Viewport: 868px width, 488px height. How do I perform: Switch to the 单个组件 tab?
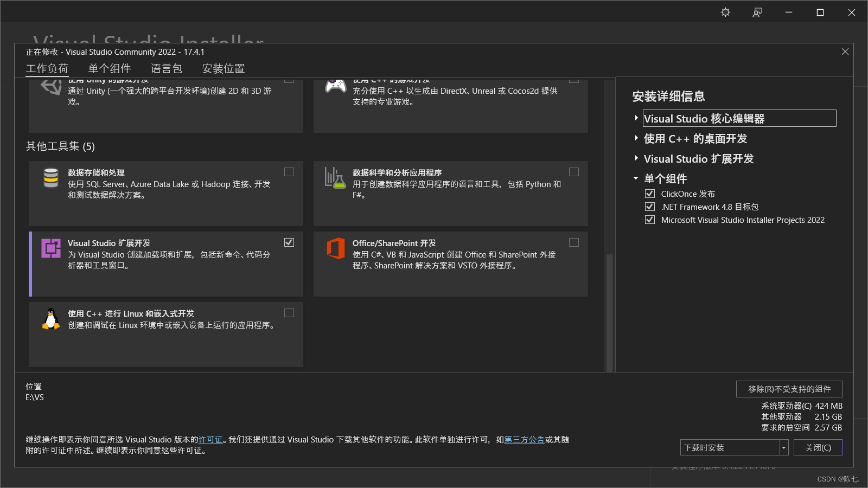(x=110, y=68)
